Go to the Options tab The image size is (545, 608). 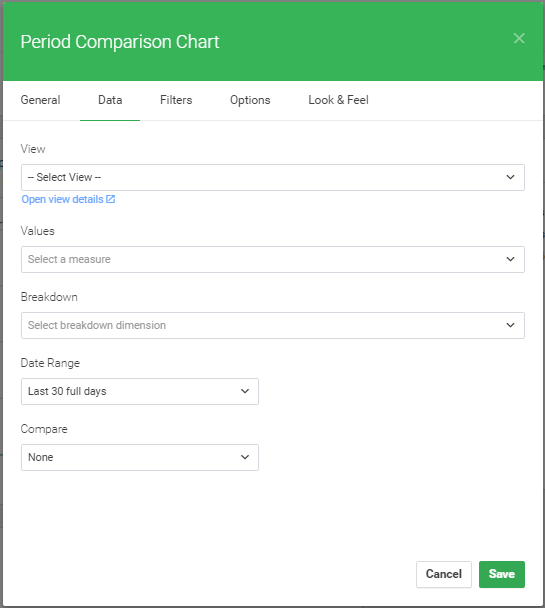(250, 100)
